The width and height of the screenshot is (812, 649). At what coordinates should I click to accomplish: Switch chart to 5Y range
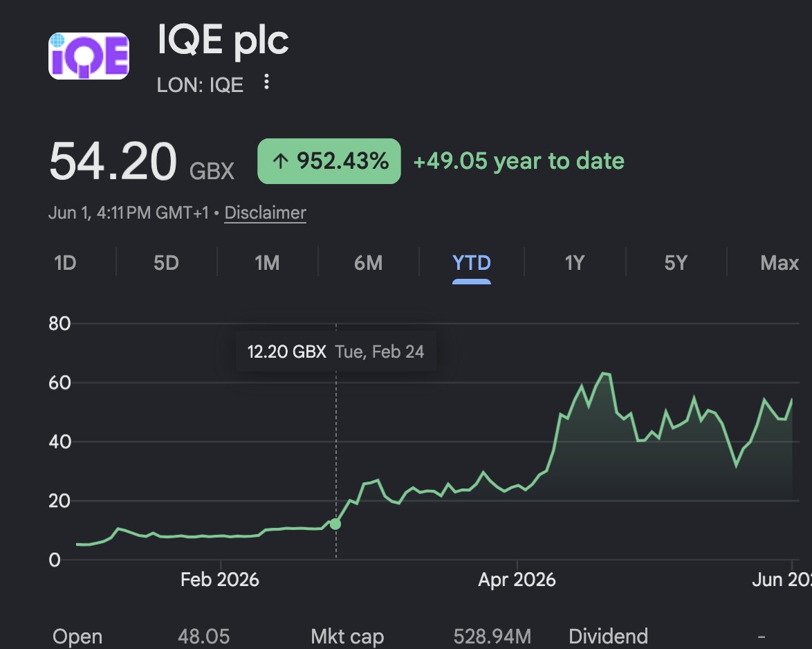[x=676, y=263]
